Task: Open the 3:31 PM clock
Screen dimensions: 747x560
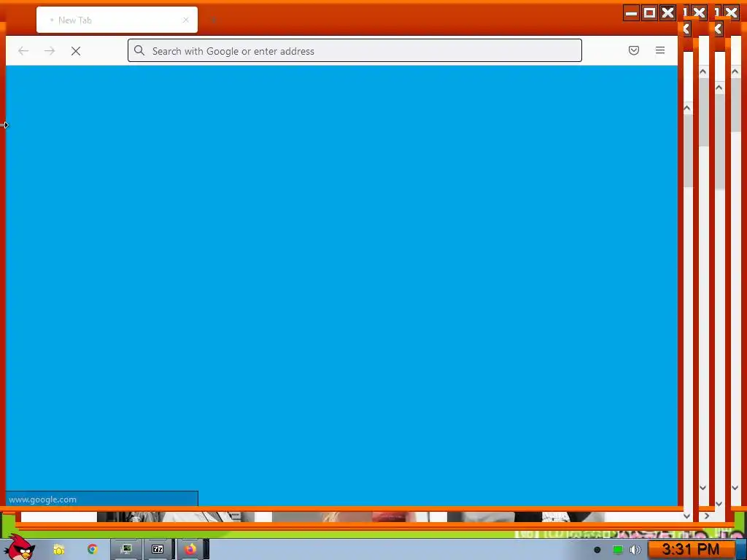Action: click(690, 550)
